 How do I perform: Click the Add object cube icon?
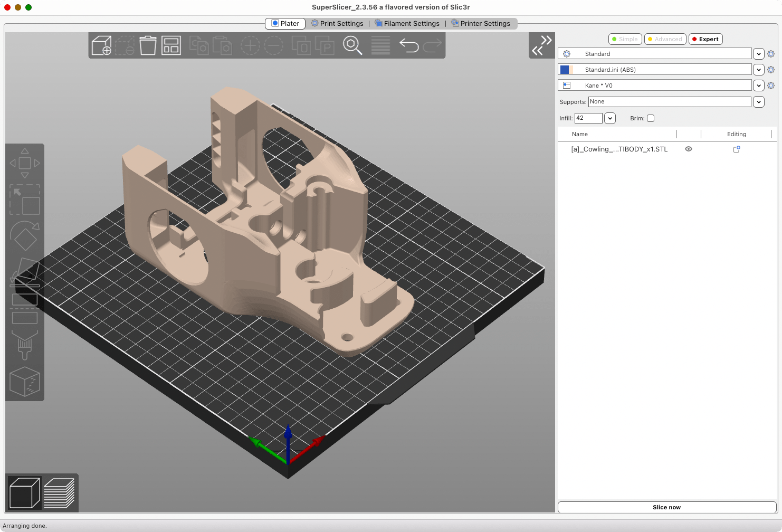[101, 45]
